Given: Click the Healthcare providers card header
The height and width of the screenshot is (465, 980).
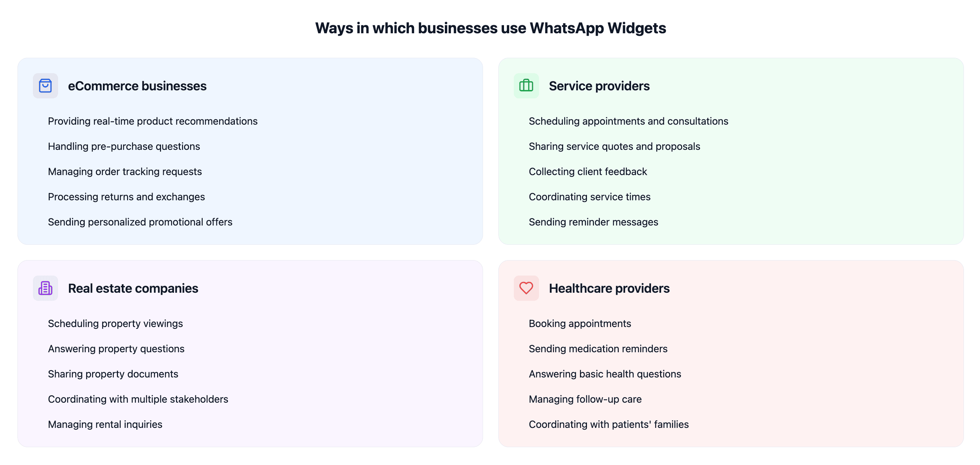Looking at the screenshot, I should 609,287.
